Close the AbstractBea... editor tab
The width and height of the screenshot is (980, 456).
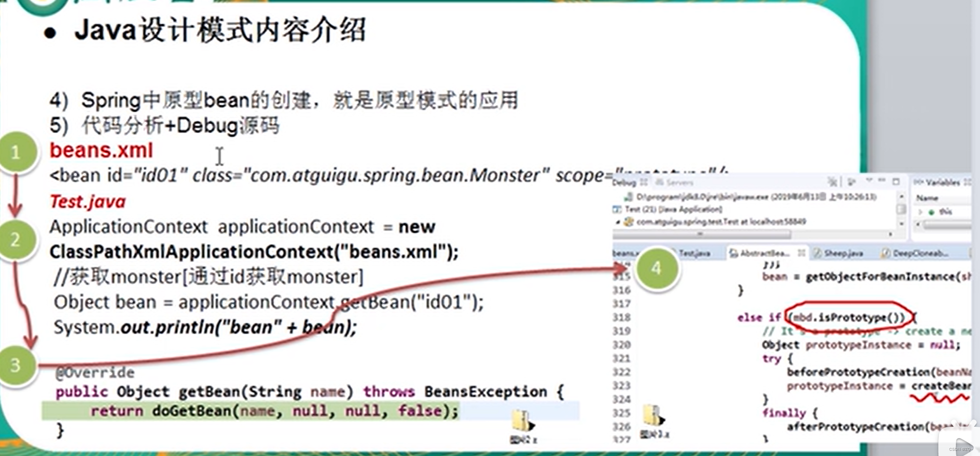point(801,253)
